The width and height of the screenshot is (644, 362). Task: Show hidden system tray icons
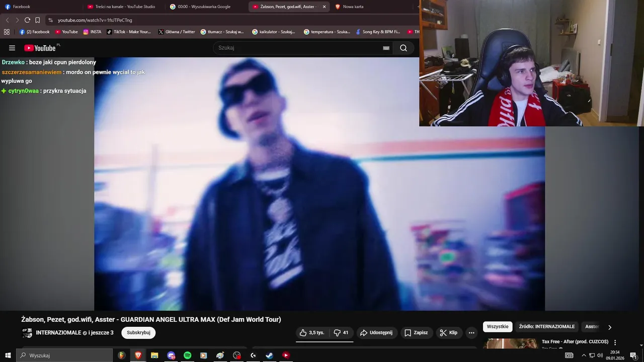coord(584,355)
